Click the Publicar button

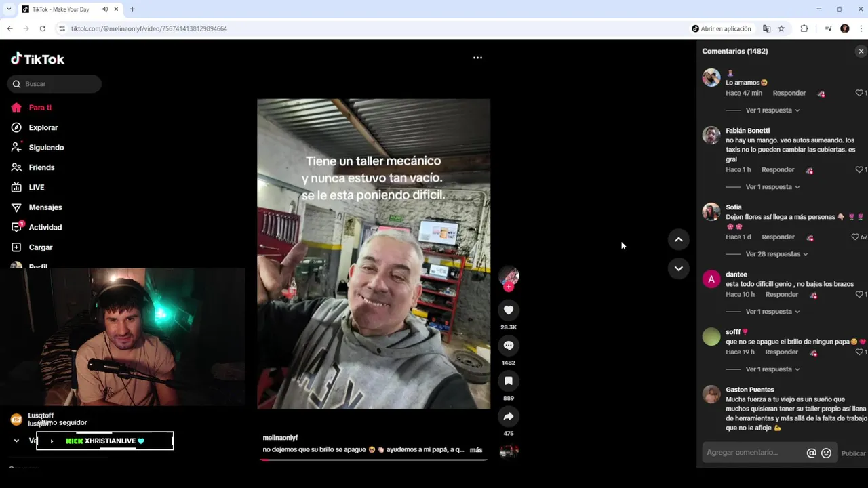tap(853, 453)
